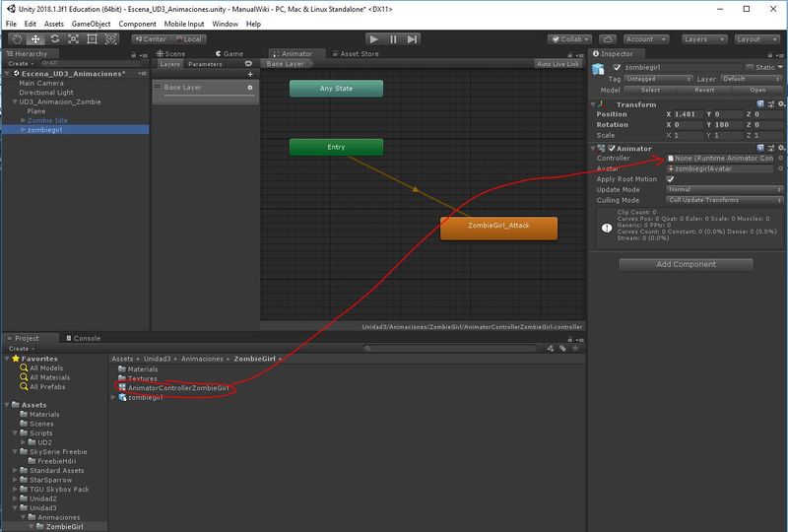Switch to the Game tab
The image size is (788, 532).
(x=230, y=54)
